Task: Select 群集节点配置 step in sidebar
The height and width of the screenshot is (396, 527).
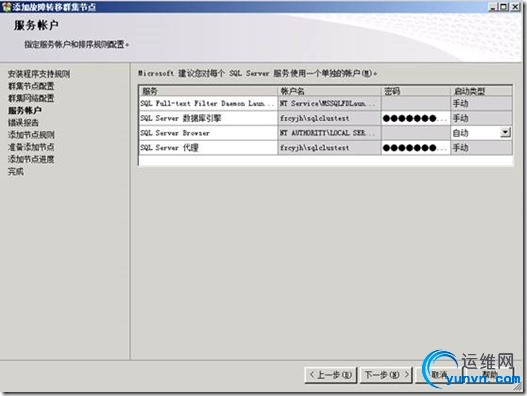Action: pos(31,86)
